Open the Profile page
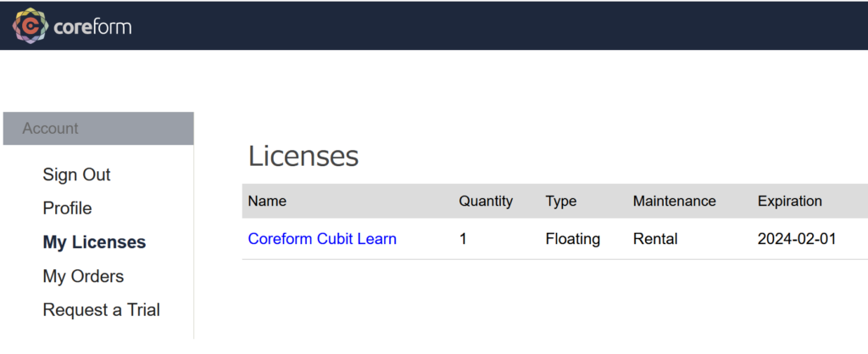 click(x=67, y=208)
